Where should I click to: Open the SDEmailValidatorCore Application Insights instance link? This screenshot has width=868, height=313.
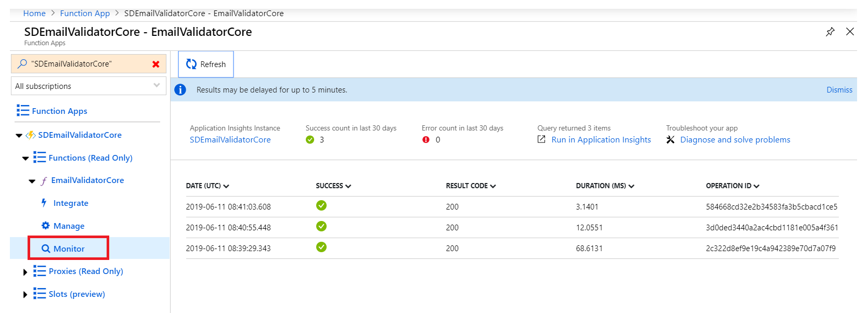230,139
